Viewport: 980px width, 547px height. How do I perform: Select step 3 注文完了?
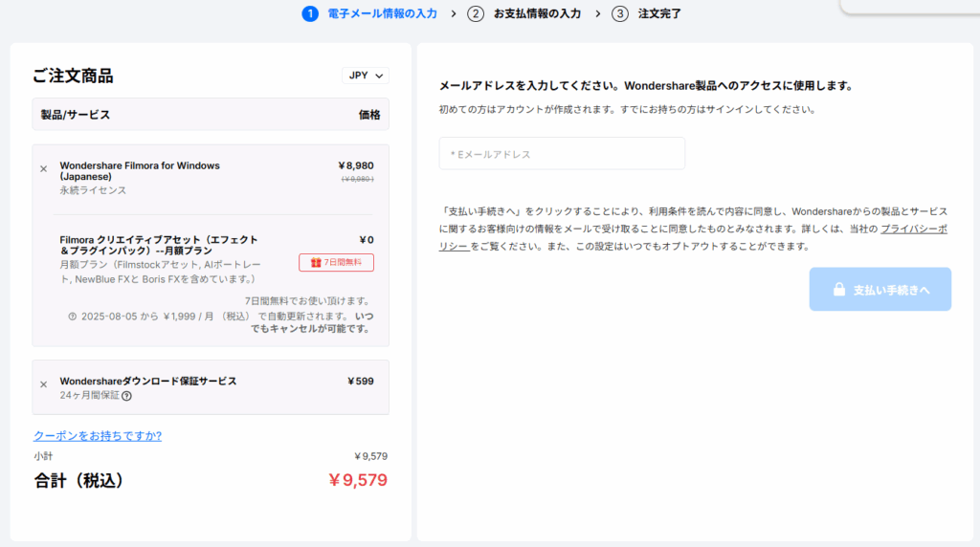[x=646, y=13]
